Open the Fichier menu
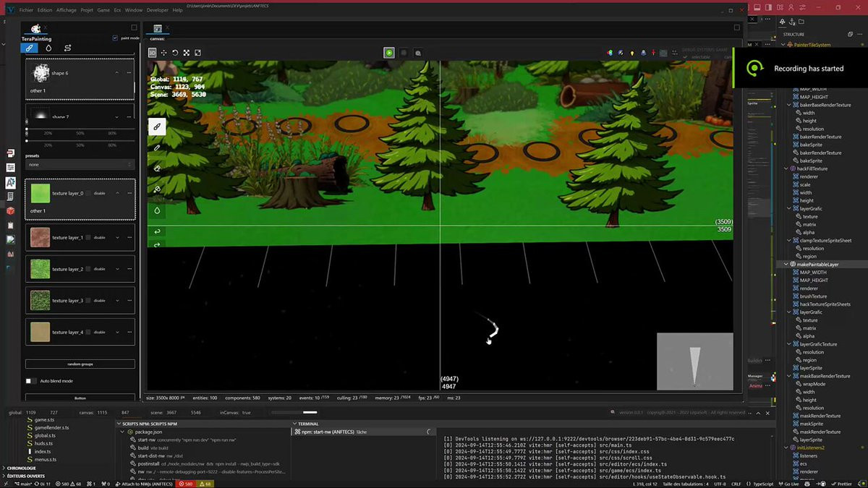Image resolution: width=868 pixels, height=488 pixels. (x=26, y=10)
